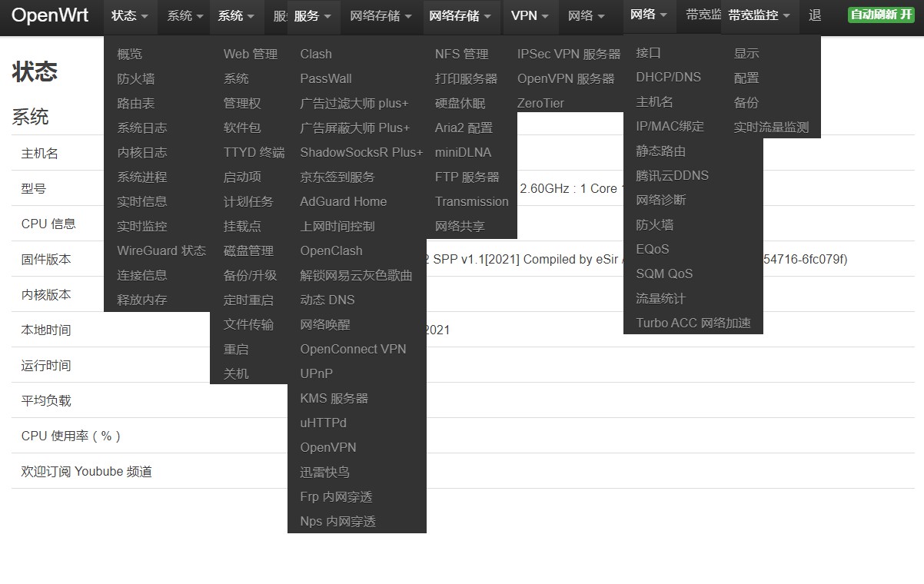Open the 服务 dropdown in the navbar

(313, 15)
